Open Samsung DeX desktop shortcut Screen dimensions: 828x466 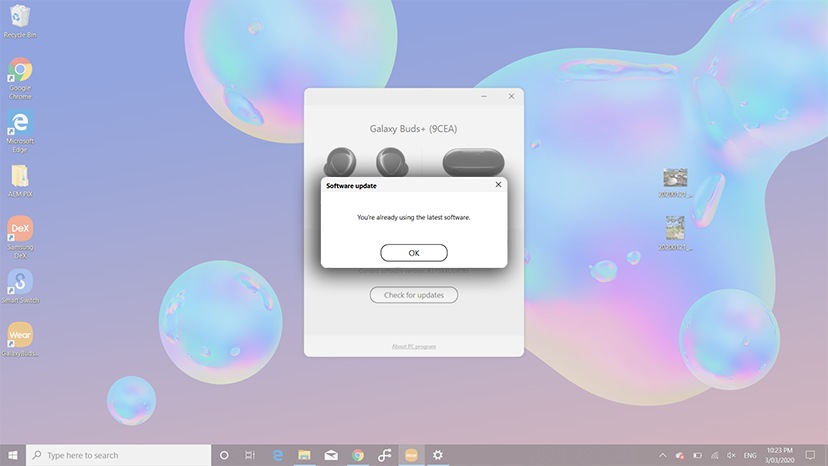pyautogui.click(x=20, y=237)
